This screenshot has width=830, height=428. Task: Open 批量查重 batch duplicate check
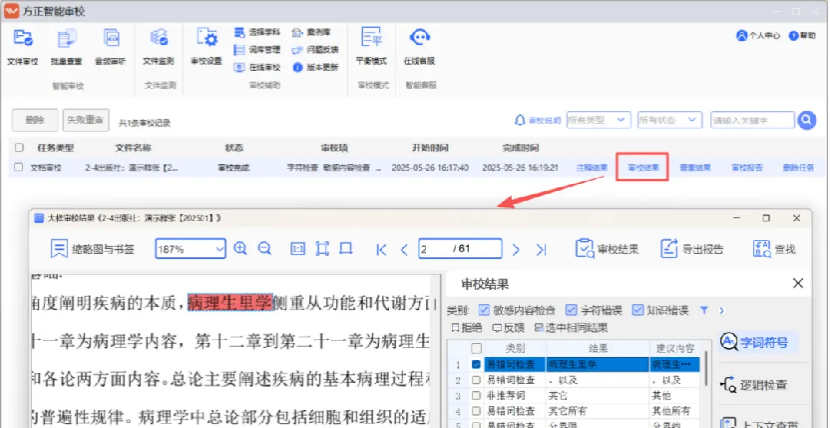point(66,47)
